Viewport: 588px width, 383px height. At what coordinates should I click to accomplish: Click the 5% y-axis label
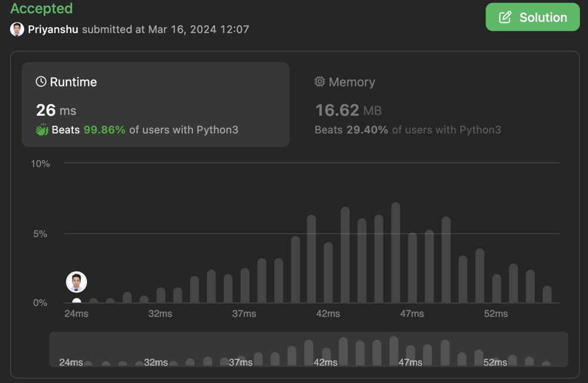point(40,234)
